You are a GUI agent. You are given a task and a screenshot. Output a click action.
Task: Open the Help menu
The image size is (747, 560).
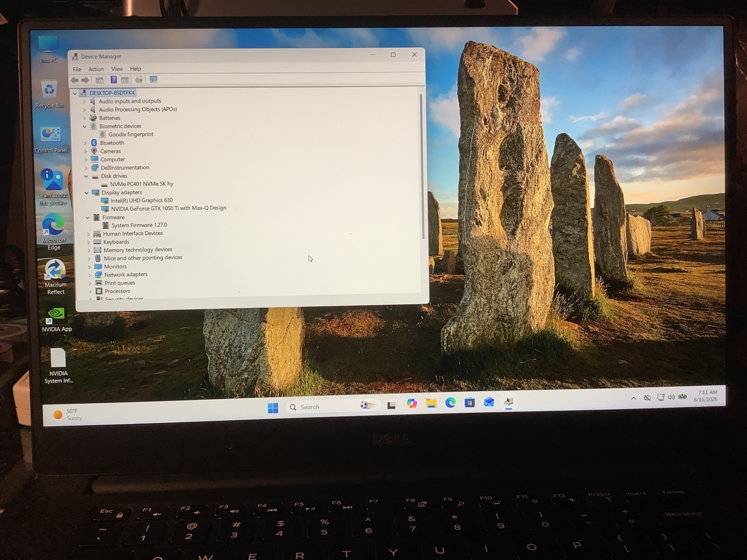tap(135, 69)
